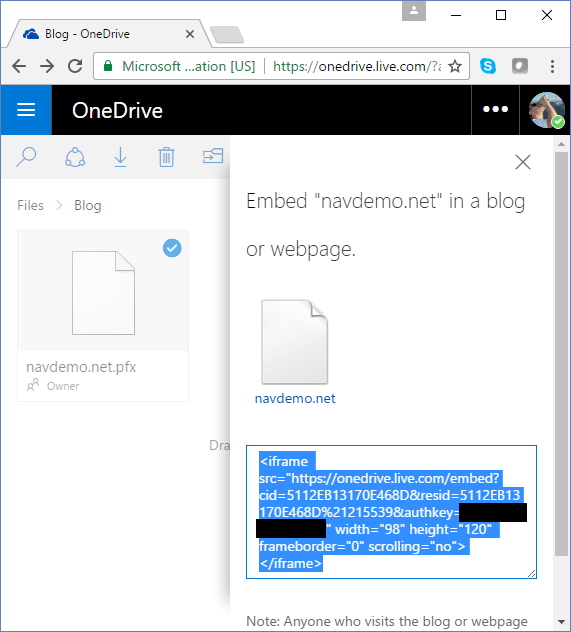
Task: Click the embed panel file preview icon
Action: [295, 342]
